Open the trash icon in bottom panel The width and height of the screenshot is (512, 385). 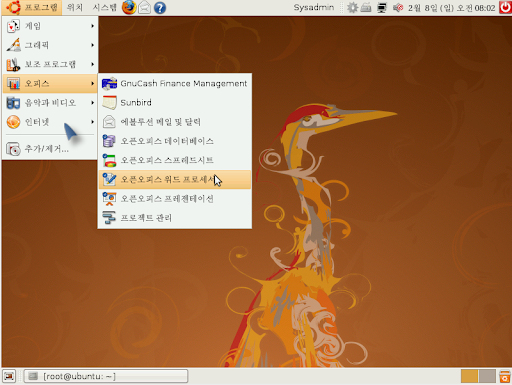point(505,376)
